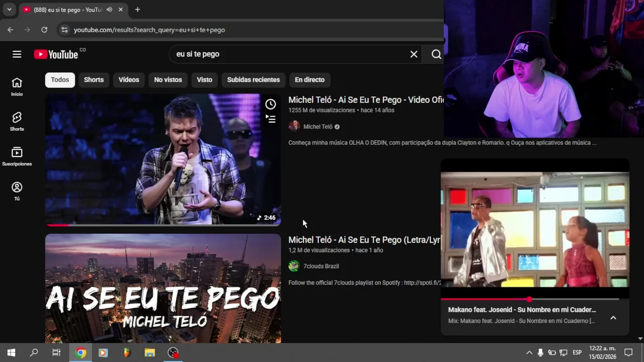View site information icon in address bar

click(x=64, y=30)
